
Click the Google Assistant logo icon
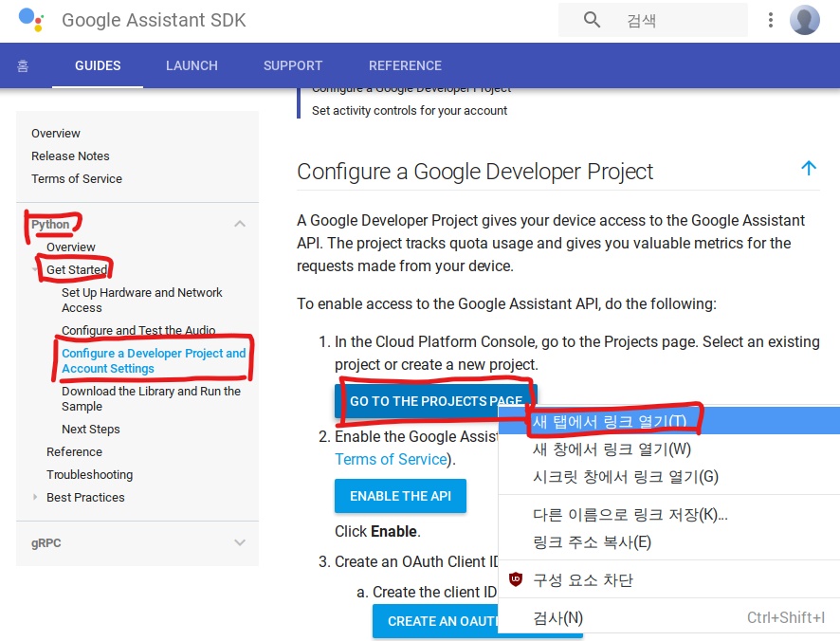[x=31, y=20]
